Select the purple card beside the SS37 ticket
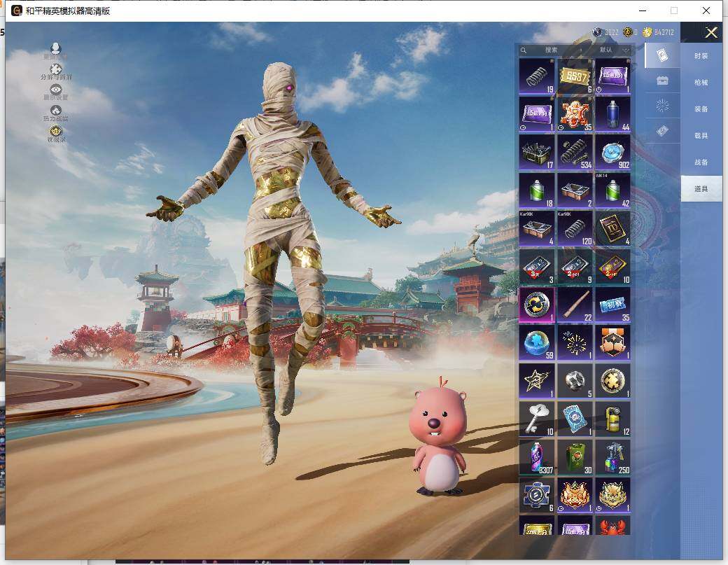The width and height of the screenshot is (728, 565). point(613,76)
